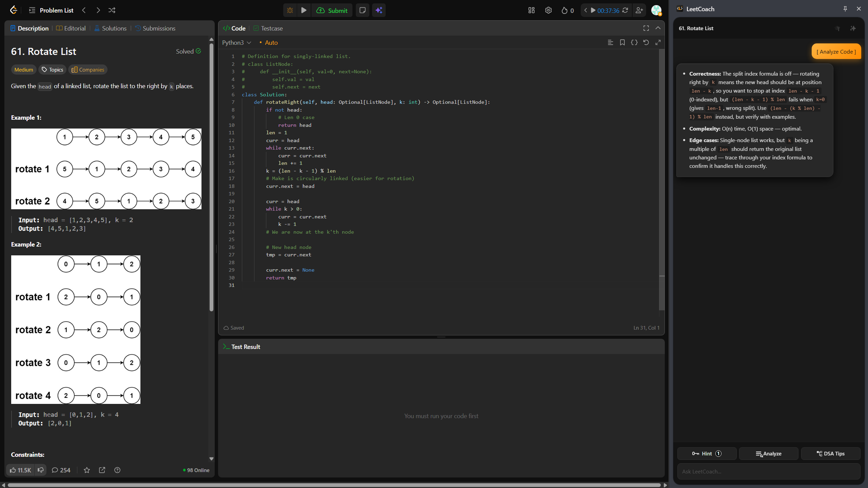The width and height of the screenshot is (868, 488).
Task: Pick a random problem with shuffle icon
Action: pyautogui.click(x=112, y=10)
